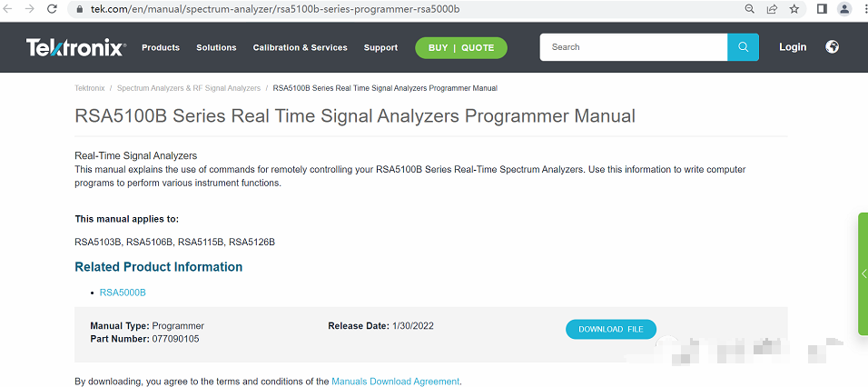Open the Products menu
This screenshot has width=868, height=387.
[x=161, y=47]
